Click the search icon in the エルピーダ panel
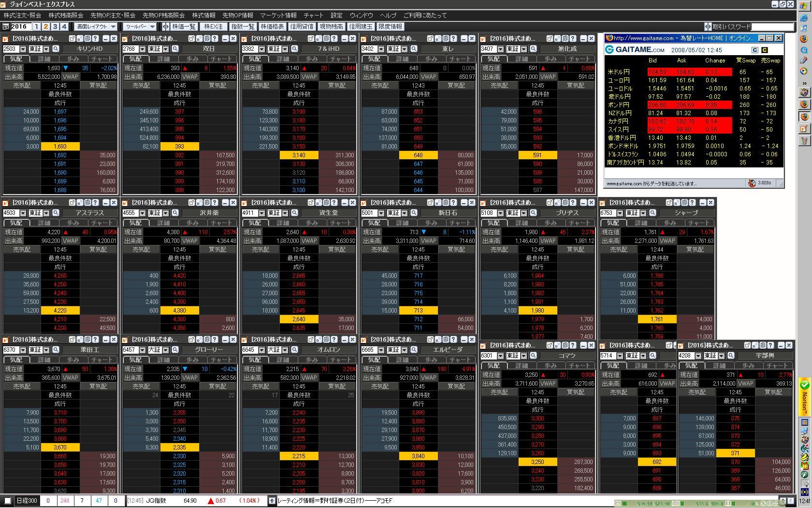The image size is (812, 508). 414,350
